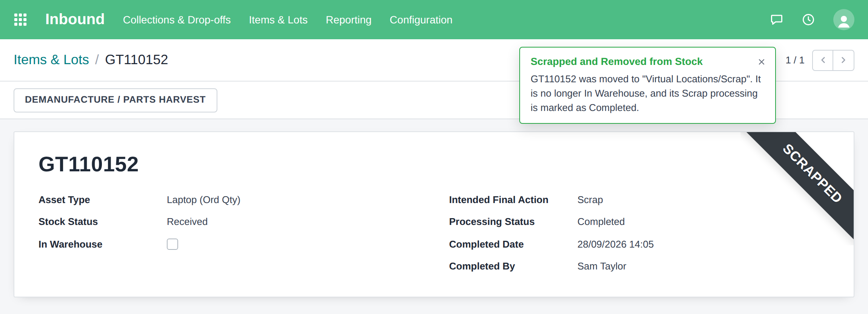The image size is (868, 314).
Task: Follow the Items & Lots breadcrumb link
Action: pos(51,60)
